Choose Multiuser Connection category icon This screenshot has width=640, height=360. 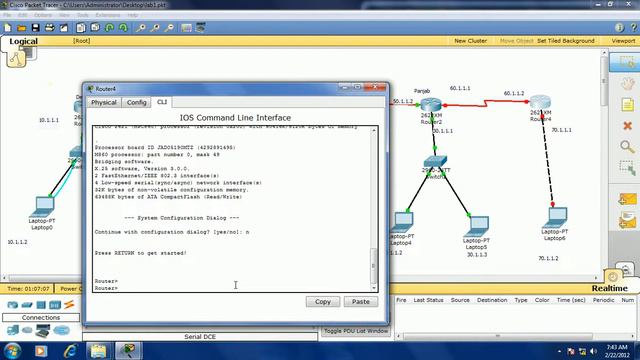[x=62, y=330]
